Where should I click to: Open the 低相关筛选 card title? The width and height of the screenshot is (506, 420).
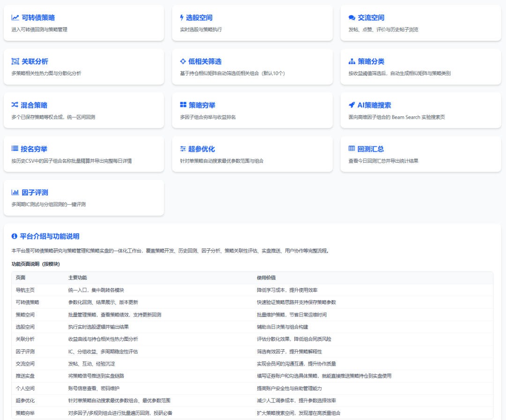point(205,61)
